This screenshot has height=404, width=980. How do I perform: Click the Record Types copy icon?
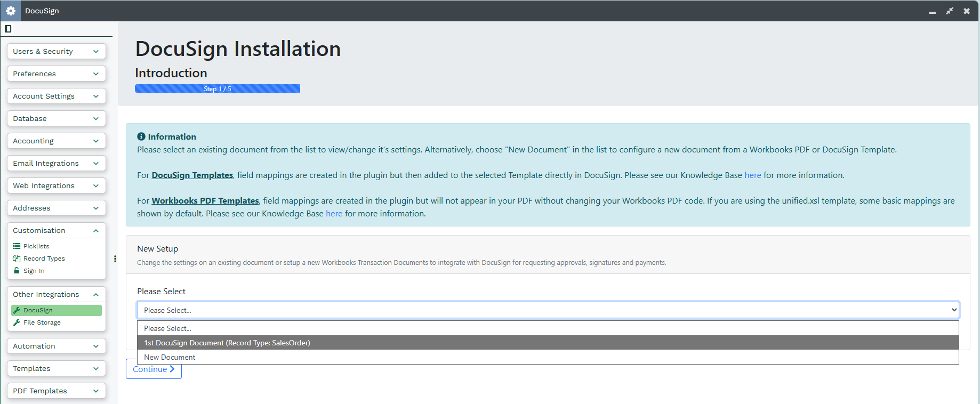coord(17,258)
